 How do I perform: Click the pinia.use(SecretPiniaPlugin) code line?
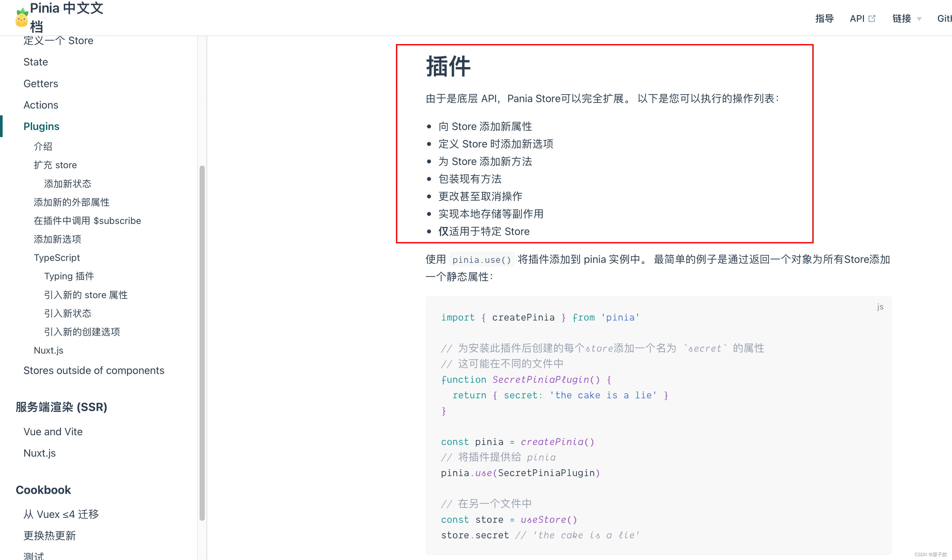(521, 473)
